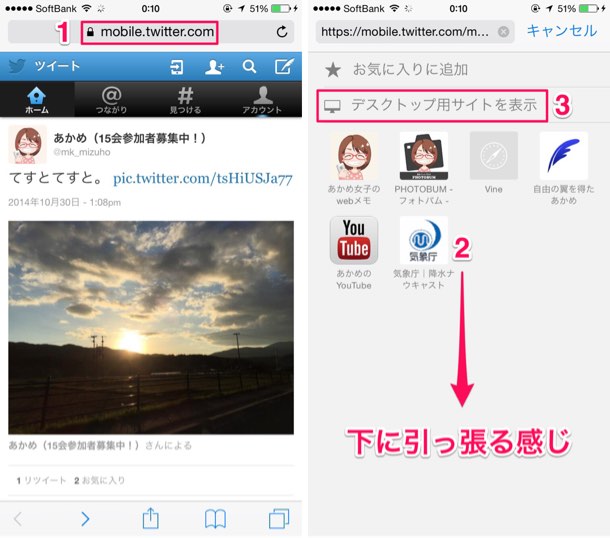Viewport: 610px width, 538px height.
Task: Open Safari share sheet icon
Action: pyautogui.click(x=151, y=518)
